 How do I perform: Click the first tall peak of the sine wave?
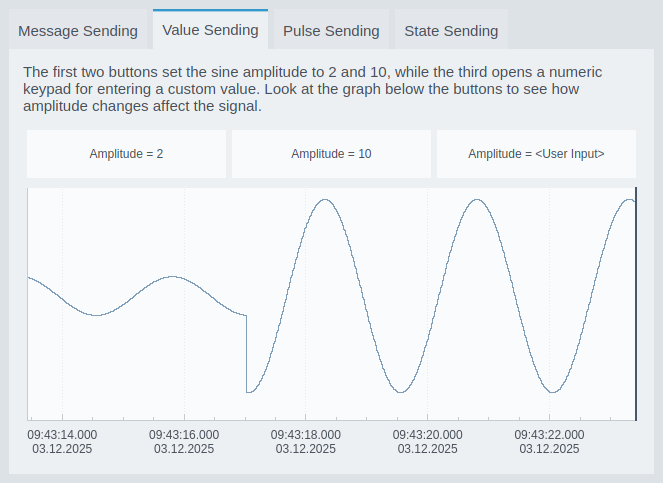pos(323,200)
